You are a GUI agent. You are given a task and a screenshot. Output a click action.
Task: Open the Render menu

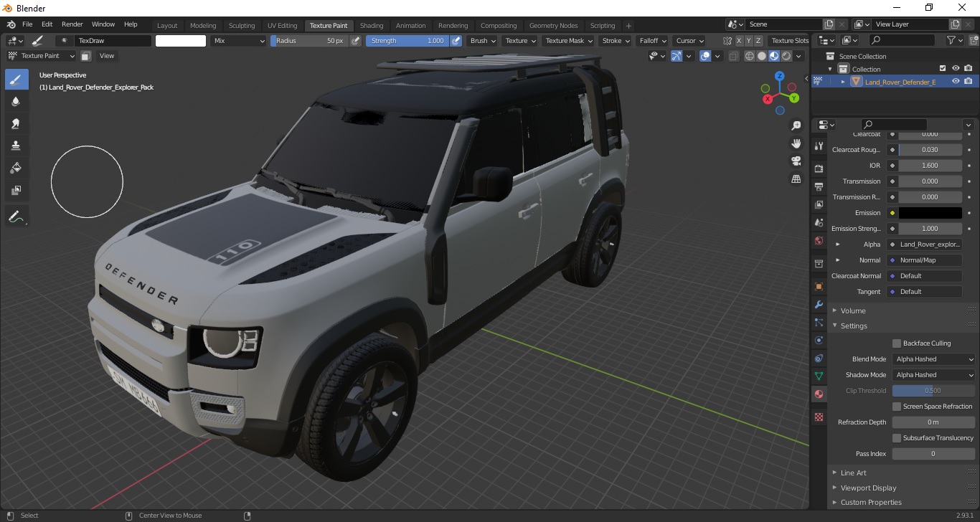(x=72, y=24)
